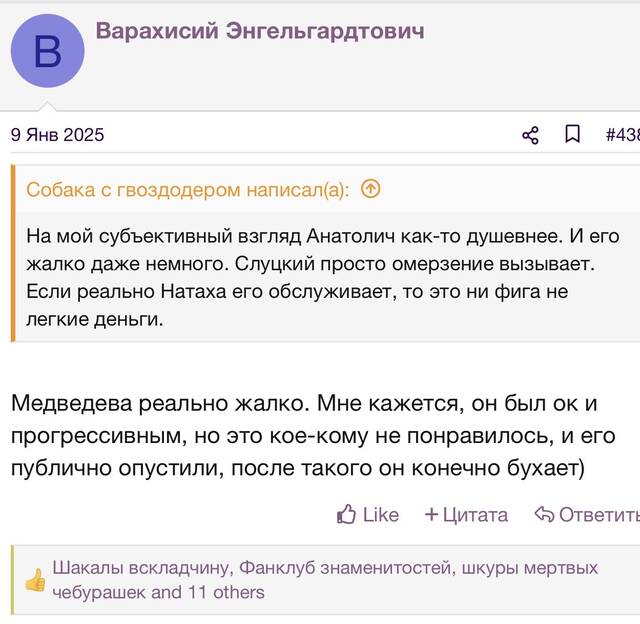Like the post via the Like button

click(x=368, y=514)
